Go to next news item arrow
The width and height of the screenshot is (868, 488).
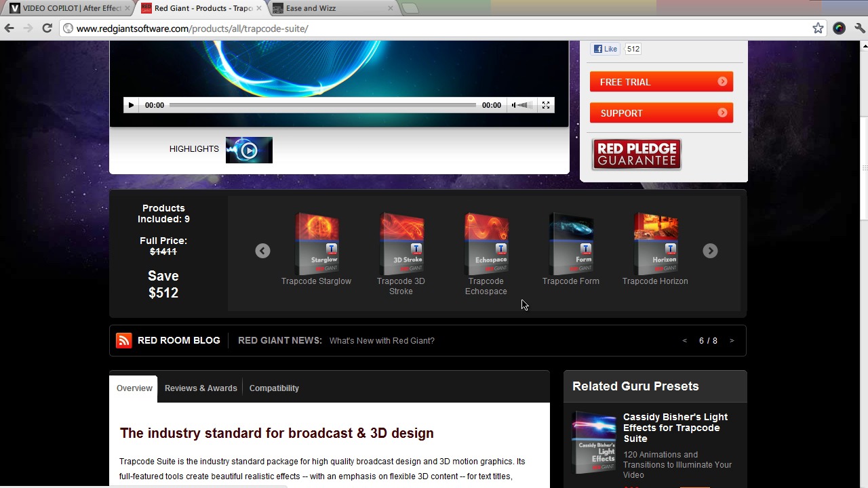click(x=732, y=341)
